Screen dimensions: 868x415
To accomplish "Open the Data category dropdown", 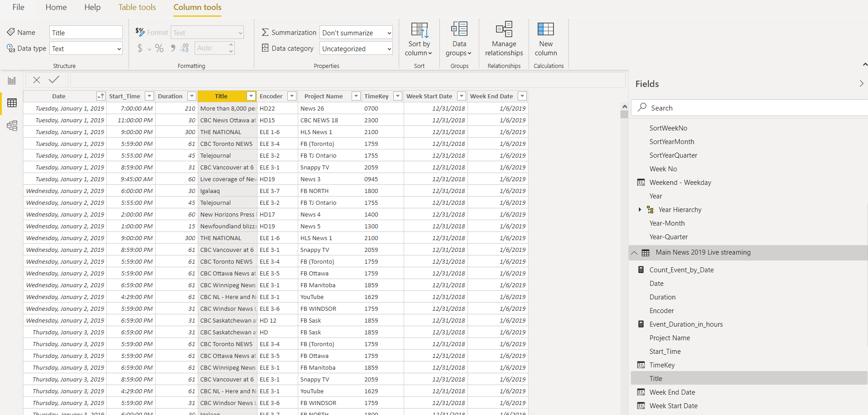I will 356,48.
